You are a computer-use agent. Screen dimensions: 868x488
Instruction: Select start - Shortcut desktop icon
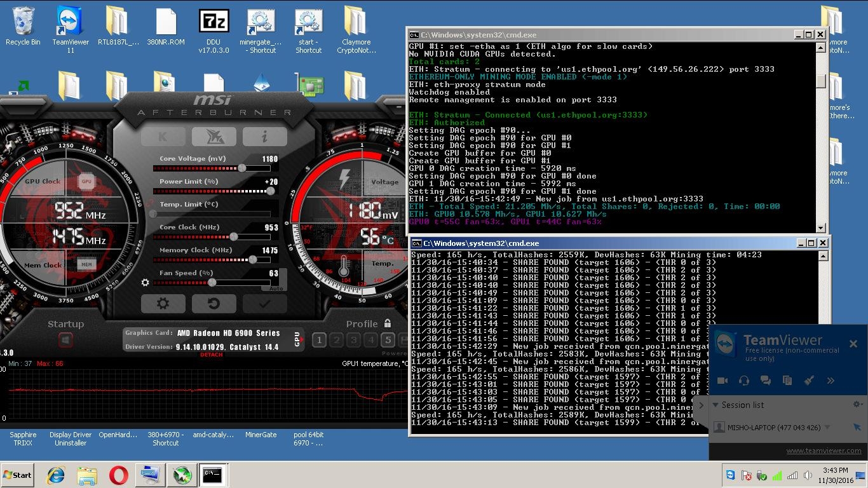tap(308, 31)
